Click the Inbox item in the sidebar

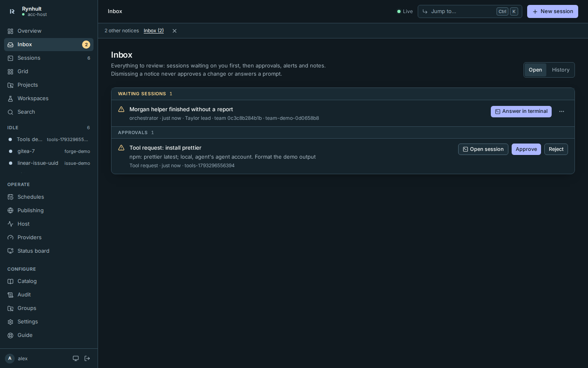click(49, 45)
